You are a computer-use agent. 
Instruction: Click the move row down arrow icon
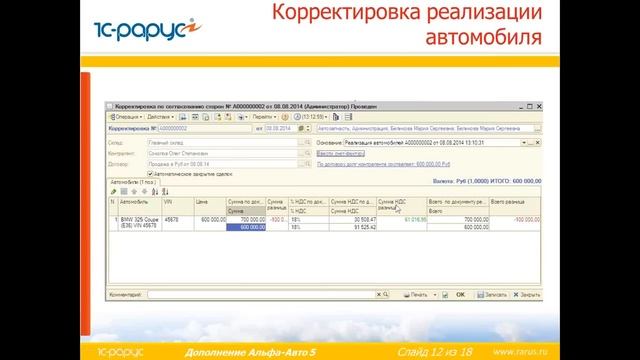[144, 191]
